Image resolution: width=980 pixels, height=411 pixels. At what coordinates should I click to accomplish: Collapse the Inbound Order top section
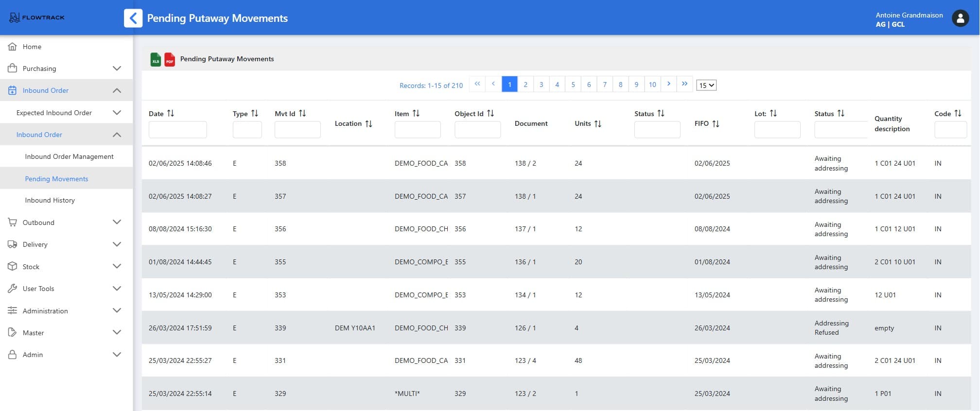coord(117,90)
